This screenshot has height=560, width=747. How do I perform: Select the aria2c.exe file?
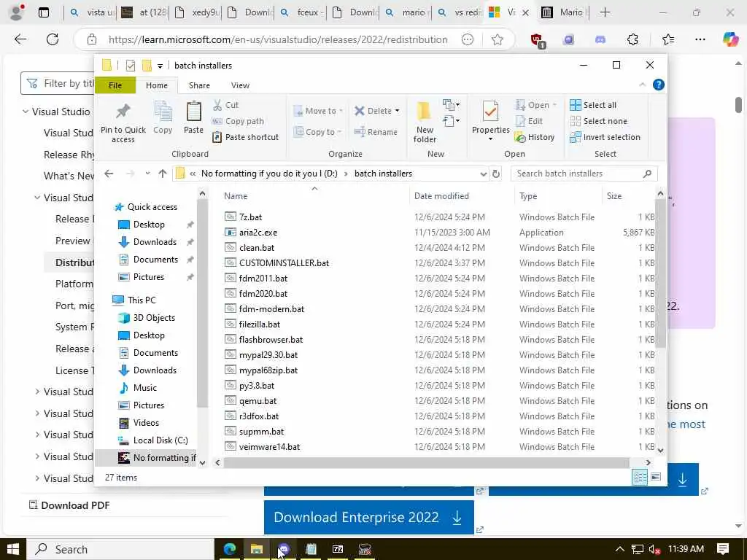coord(258,233)
